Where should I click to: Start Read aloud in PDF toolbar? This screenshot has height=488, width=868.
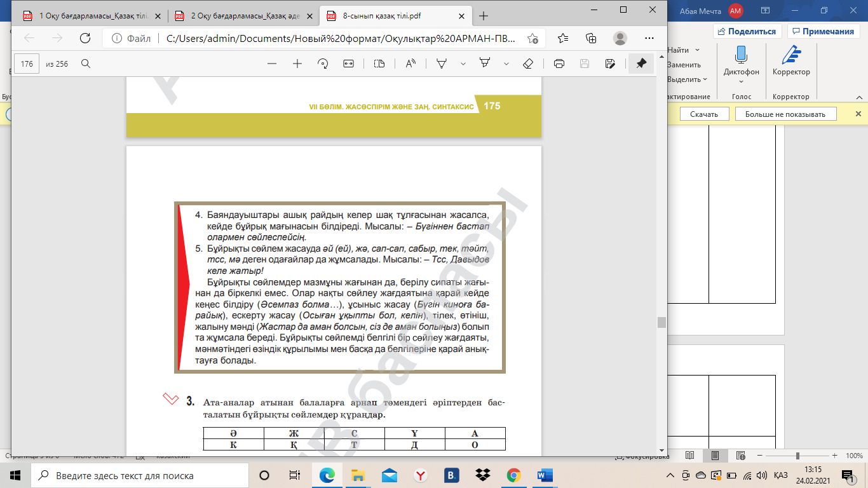[410, 64]
